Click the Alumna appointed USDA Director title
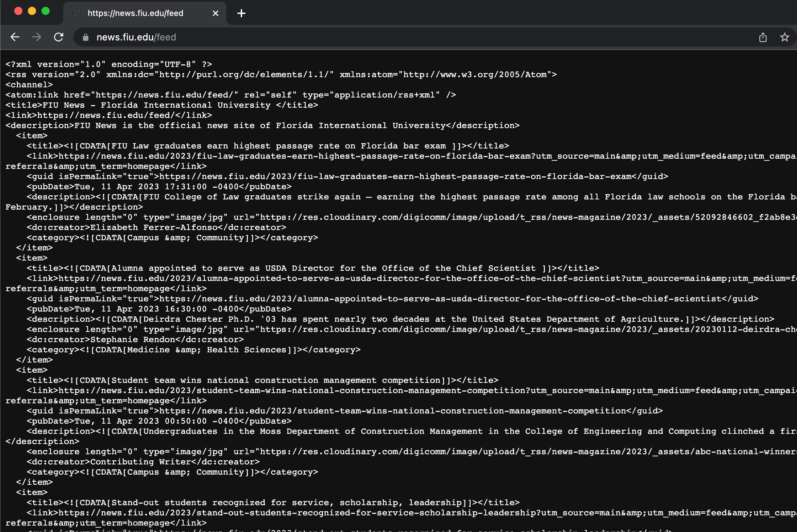 pyautogui.click(x=313, y=268)
